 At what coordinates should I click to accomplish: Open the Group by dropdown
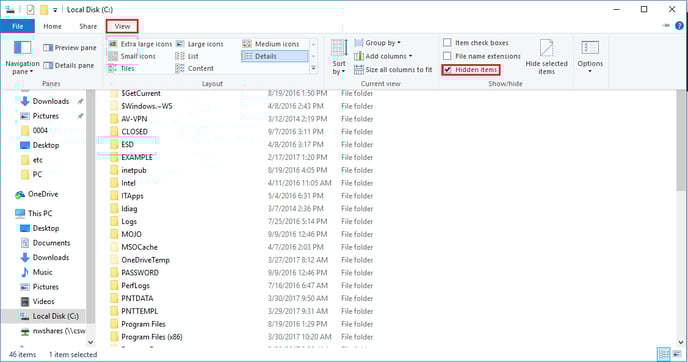coord(378,43)
